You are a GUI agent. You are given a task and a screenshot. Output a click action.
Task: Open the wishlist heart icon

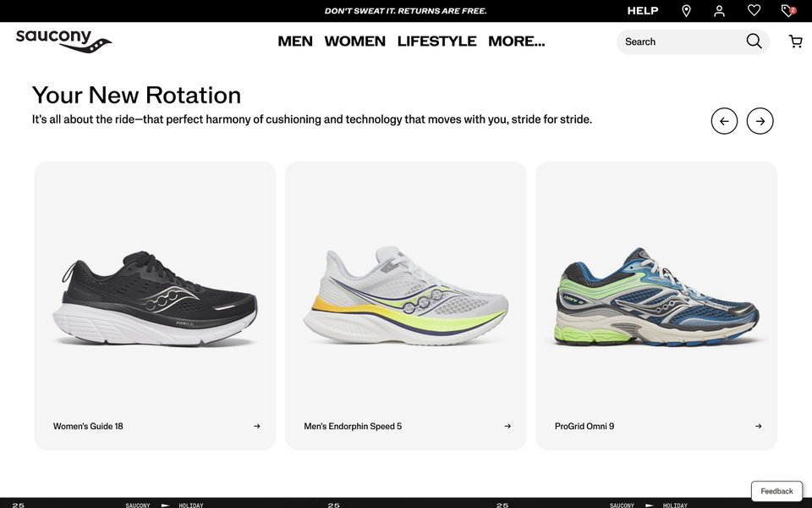click(754, 10)
